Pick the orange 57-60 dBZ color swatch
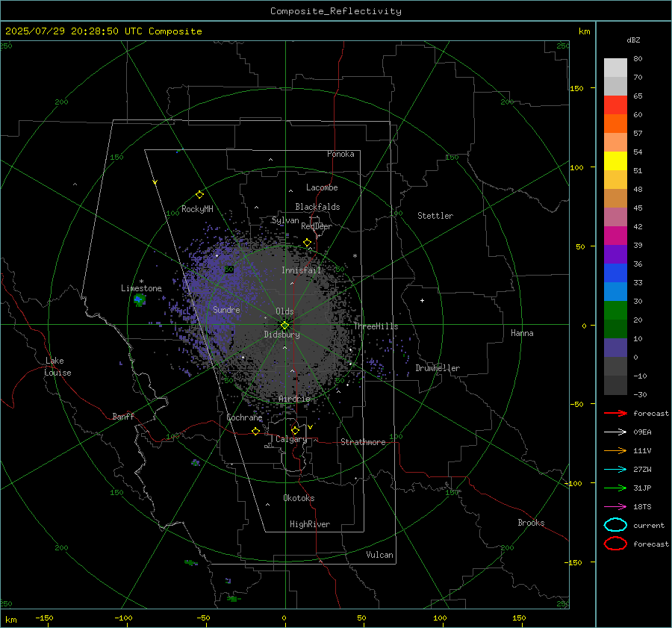This screenshot has height=628, width=672. pyautogui.click(x=615, y=123)
